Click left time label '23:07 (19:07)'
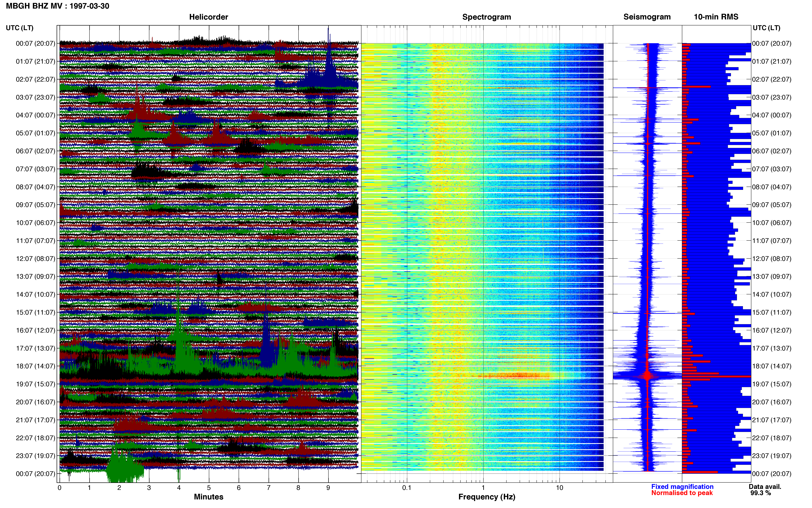 (35, 456)
